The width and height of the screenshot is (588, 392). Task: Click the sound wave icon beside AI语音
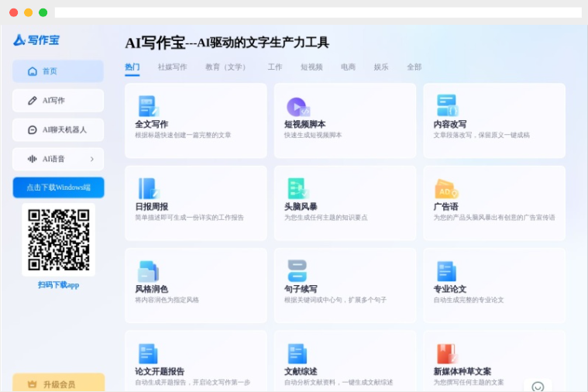33,159
